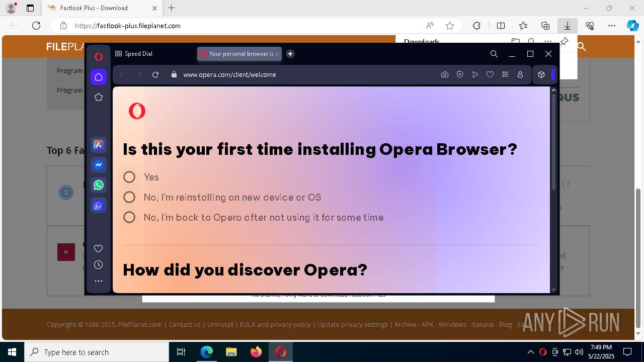The width and height of the screenshot is (644, 362).
Task: Open Messenger in the Opera sidebar
Action: (x=99, y=165)
